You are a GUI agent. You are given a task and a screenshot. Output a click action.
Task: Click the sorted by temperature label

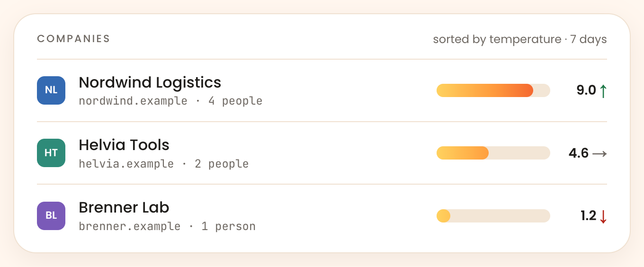[497, 39]
